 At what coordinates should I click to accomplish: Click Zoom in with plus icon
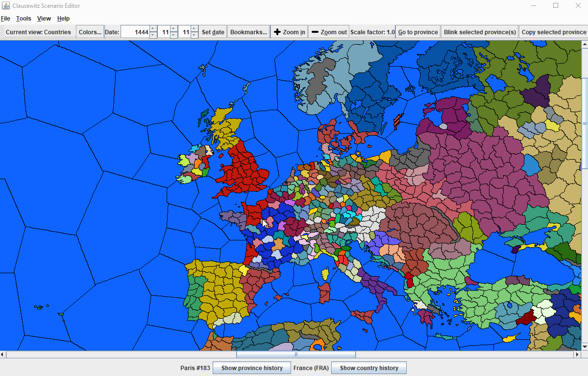[x=289, y=32]
